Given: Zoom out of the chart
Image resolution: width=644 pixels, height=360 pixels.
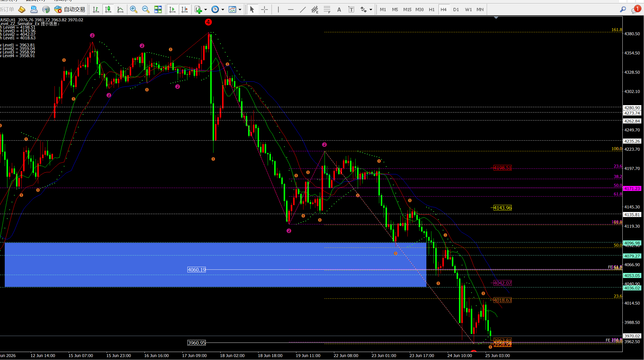Looking at the screenshot, I should 146,10.
